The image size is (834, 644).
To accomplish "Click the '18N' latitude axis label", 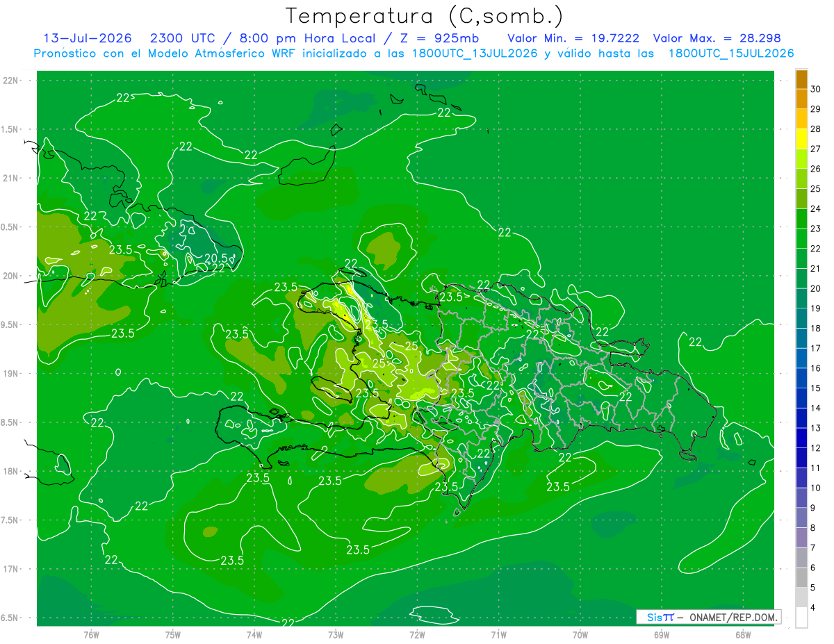I will 12,472.
